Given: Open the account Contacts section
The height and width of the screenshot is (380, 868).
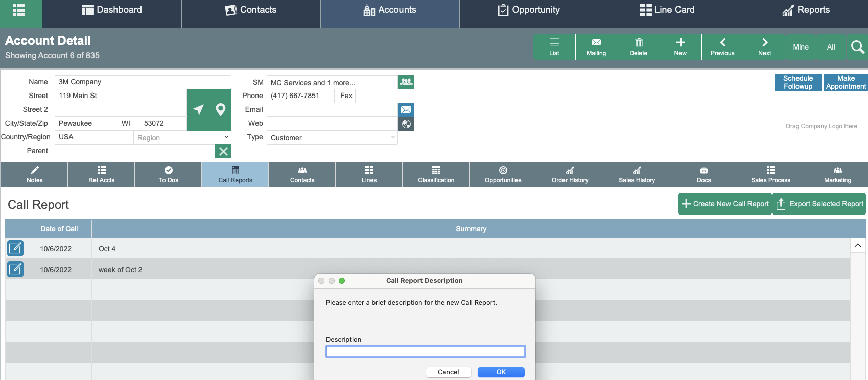Looking at the screenshot, I should coord(302,175).
